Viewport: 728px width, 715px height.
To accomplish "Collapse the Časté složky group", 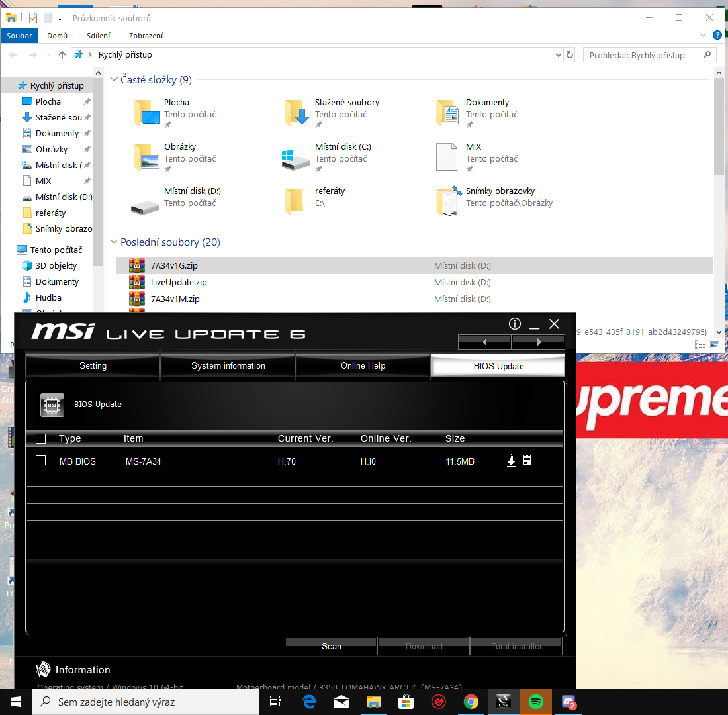I will pyautogui.click(x=114, y=79).
